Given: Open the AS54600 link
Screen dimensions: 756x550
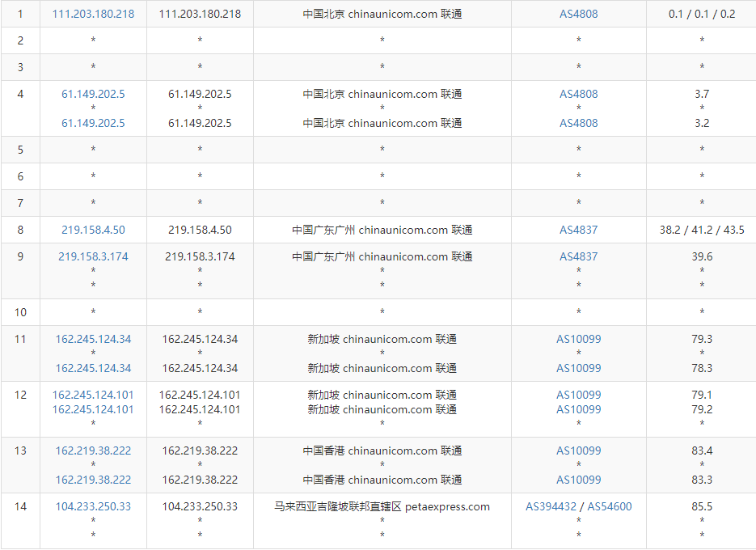Looking at the screenshot, I should 610,506.
